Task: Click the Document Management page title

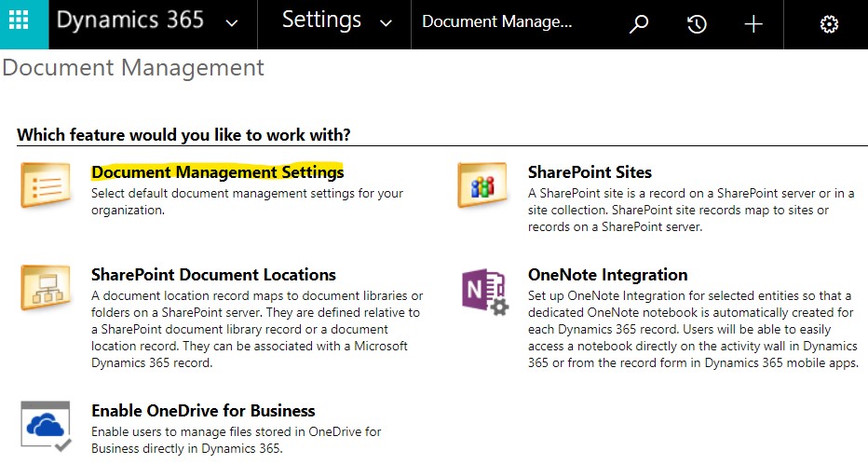Action: [133, 68]
